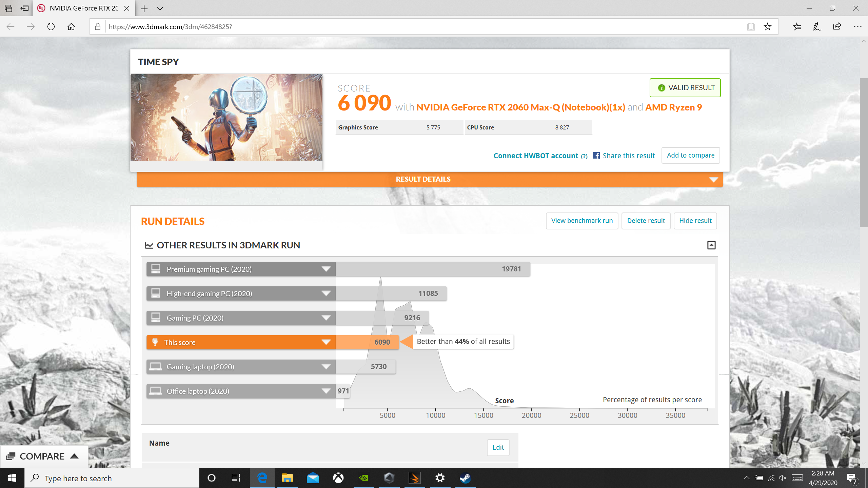Open a new browser tab
Image resolution: width=868 pixels, height=488 pixels.
(144, 8)
